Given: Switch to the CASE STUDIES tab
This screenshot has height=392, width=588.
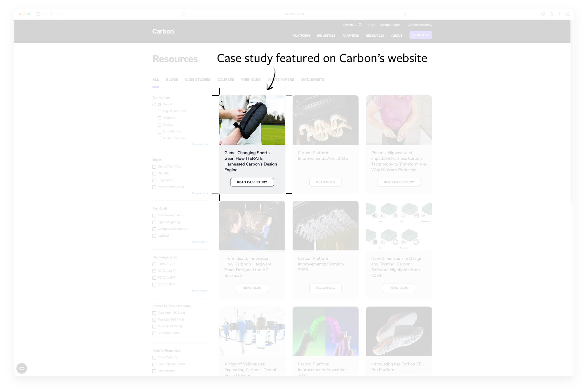Looking at the screenshot, I should pos(198,80).
